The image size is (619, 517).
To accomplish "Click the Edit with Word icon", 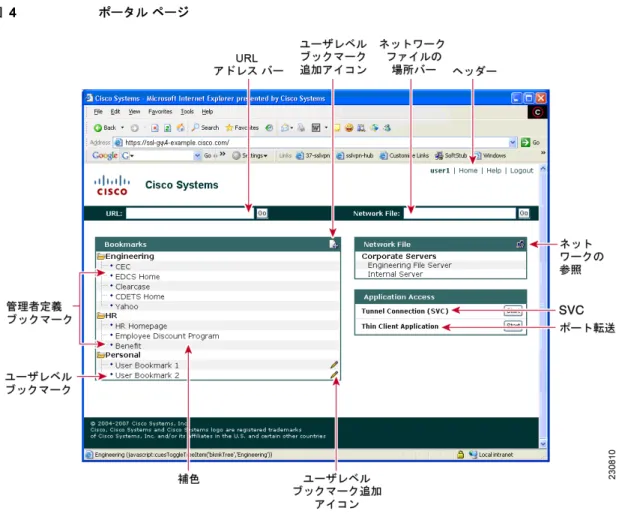I will tap(316, 127).
